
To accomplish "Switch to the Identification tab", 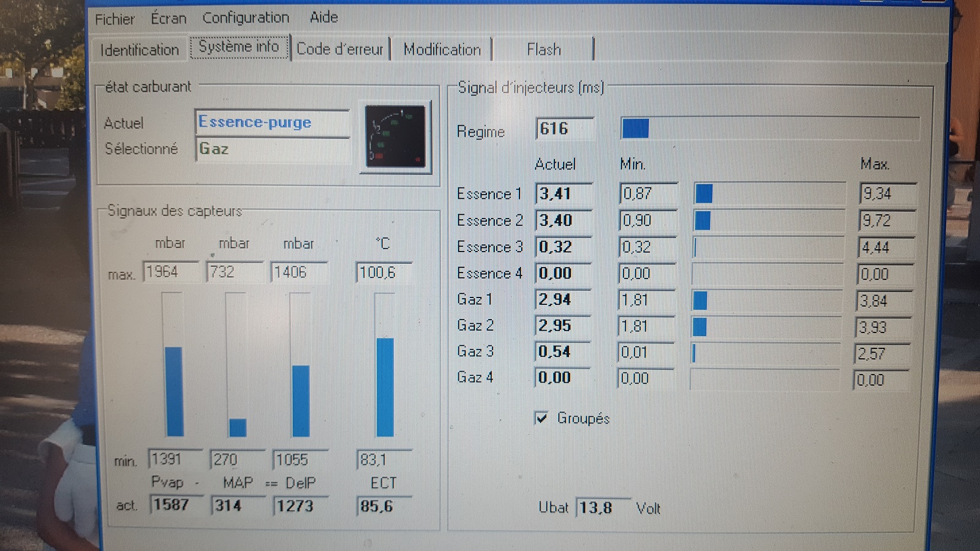I will (140, 50).
